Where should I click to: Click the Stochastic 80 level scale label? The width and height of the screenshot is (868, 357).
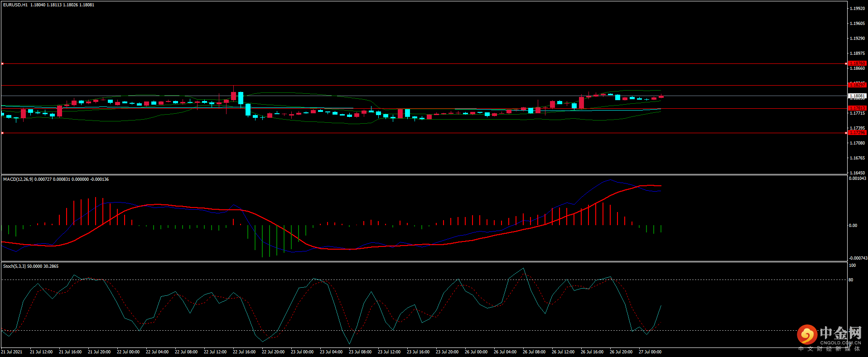coord(851,280)
